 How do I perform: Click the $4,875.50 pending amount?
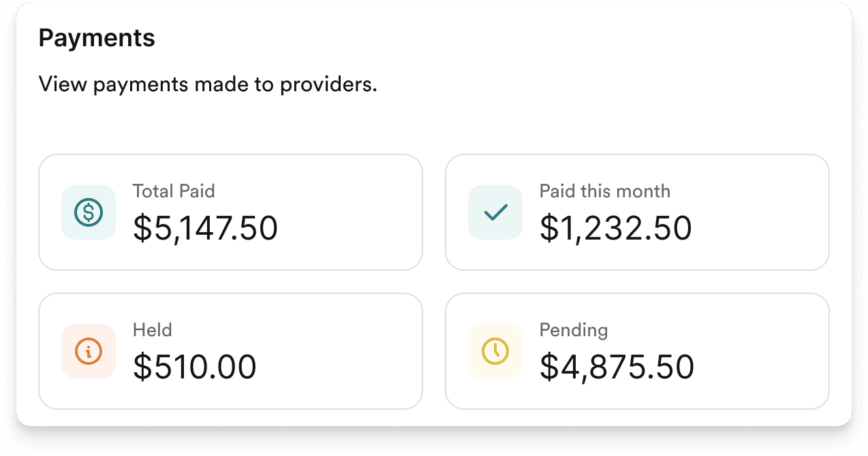coord(617,367)
